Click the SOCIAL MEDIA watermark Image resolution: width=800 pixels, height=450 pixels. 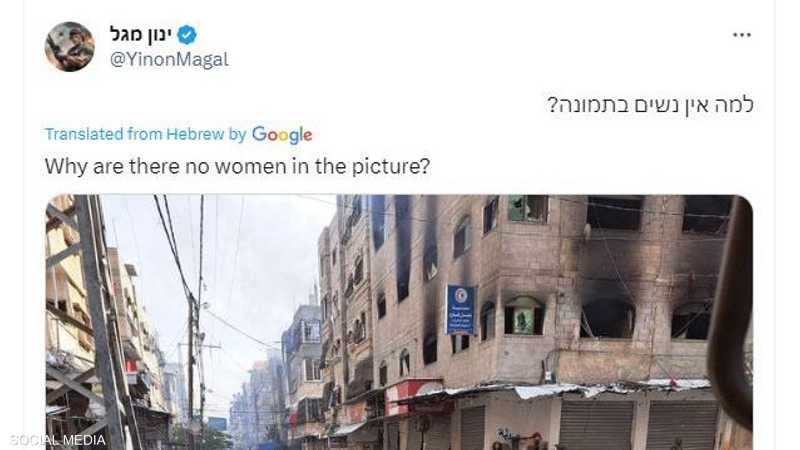pos(57,440)
